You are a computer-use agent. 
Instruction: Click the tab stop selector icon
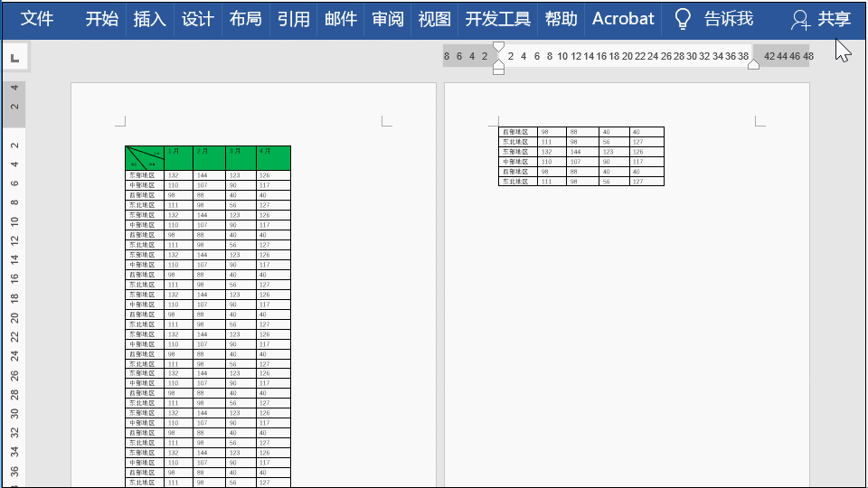coord(15,58)
